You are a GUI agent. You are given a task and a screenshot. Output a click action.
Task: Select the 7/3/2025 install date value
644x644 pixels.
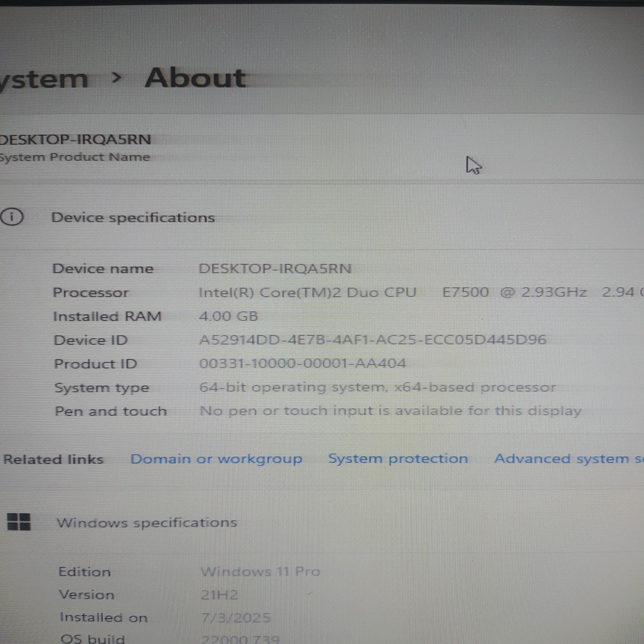click(236, 618)
